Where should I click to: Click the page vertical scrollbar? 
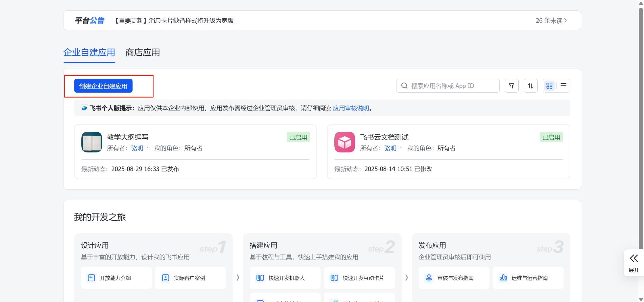641,115
